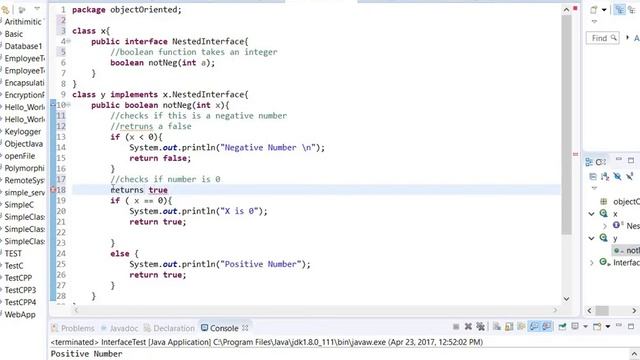The image size is (640, 360).
Task: Expand NestedInterface node in Outline
Action: pyautogui.click(x=605, y=226)
